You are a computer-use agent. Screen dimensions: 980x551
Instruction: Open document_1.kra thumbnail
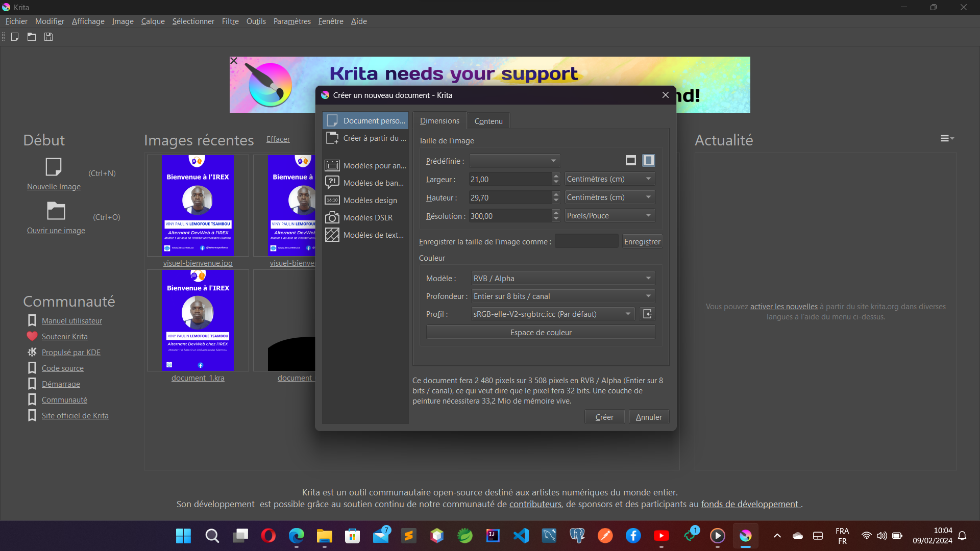[x=198, y=320]
